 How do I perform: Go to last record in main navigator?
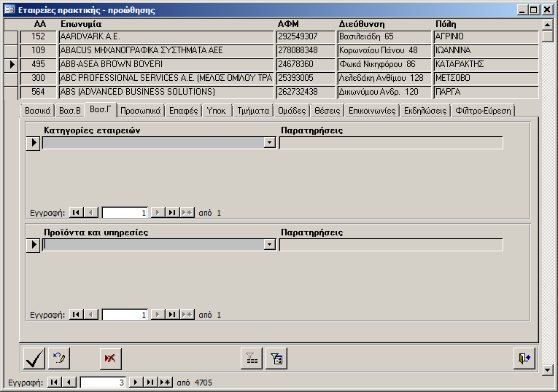150,383
